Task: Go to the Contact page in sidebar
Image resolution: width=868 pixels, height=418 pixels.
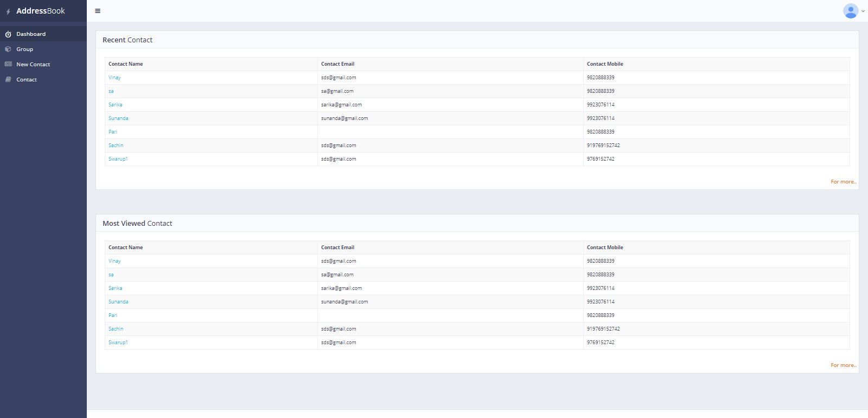Action: click(27, 80)
